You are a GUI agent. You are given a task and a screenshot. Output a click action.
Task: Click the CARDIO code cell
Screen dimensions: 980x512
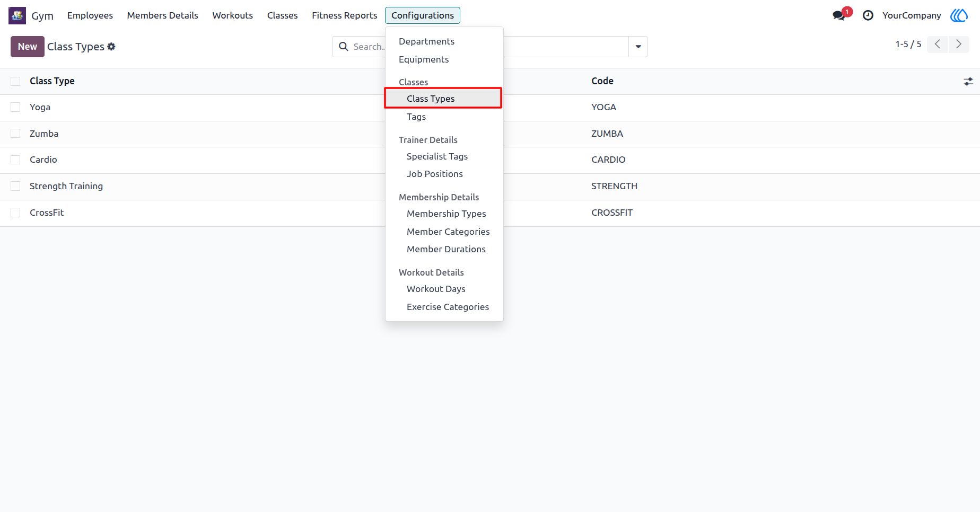(x=608, y=160)
